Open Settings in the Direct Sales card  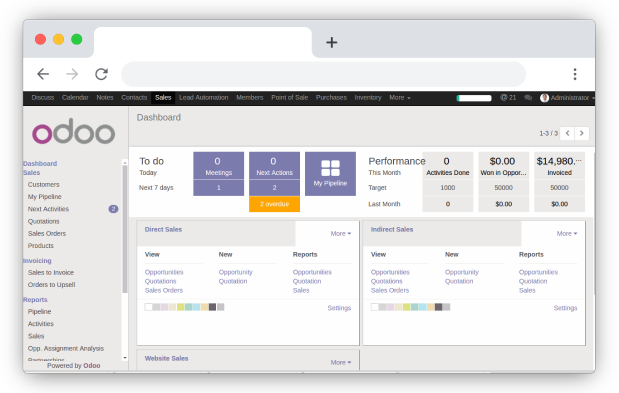tap(339, 308)
